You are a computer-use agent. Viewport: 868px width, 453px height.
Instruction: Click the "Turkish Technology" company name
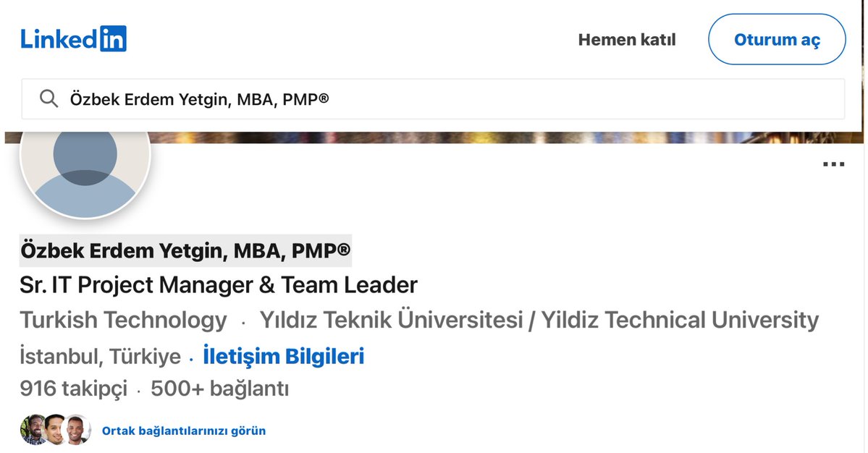pos(123,319)
